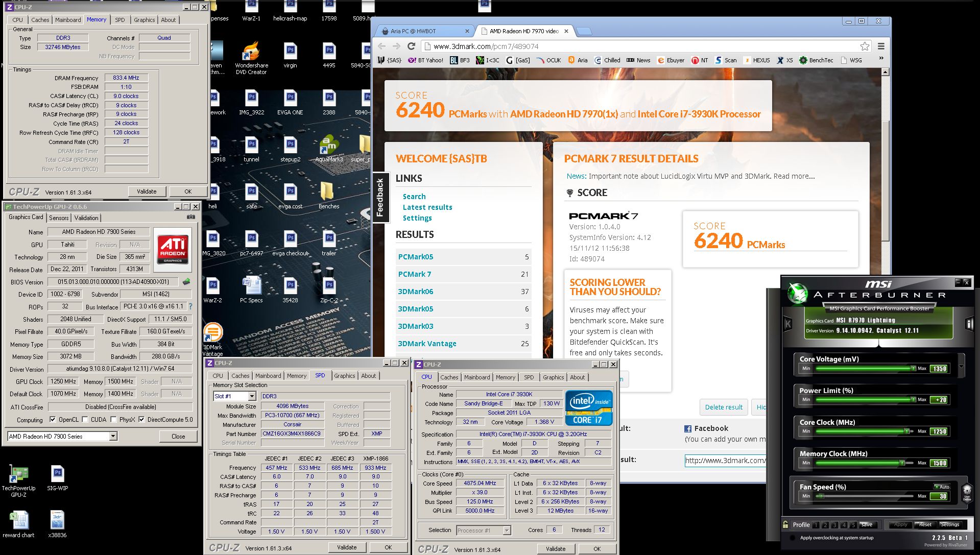
Task: Click the result URL text field
Action: pos(725,461)
